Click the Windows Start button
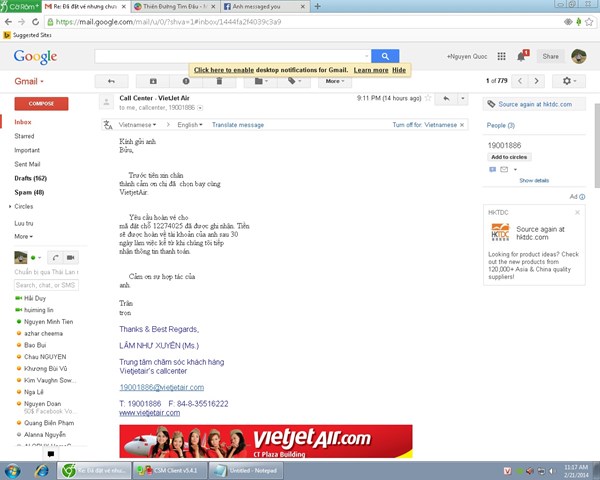This screenshot has width=600, height=480. pos(13,470)
